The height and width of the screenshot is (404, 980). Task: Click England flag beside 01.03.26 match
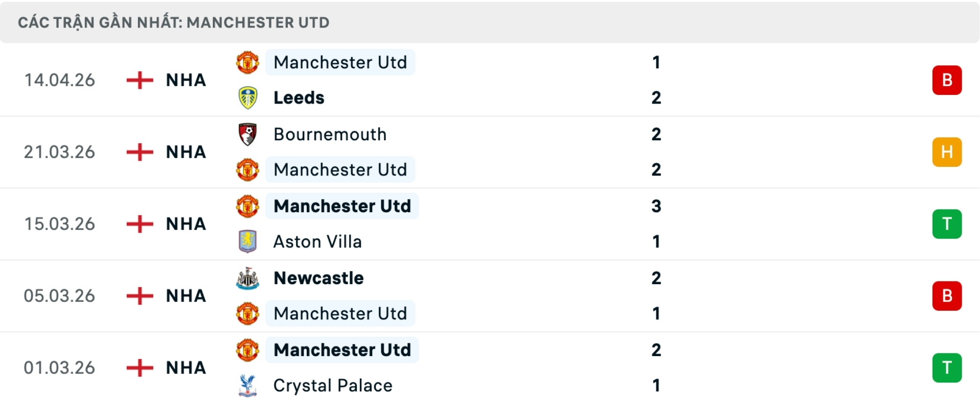click(x=140, y=368)
